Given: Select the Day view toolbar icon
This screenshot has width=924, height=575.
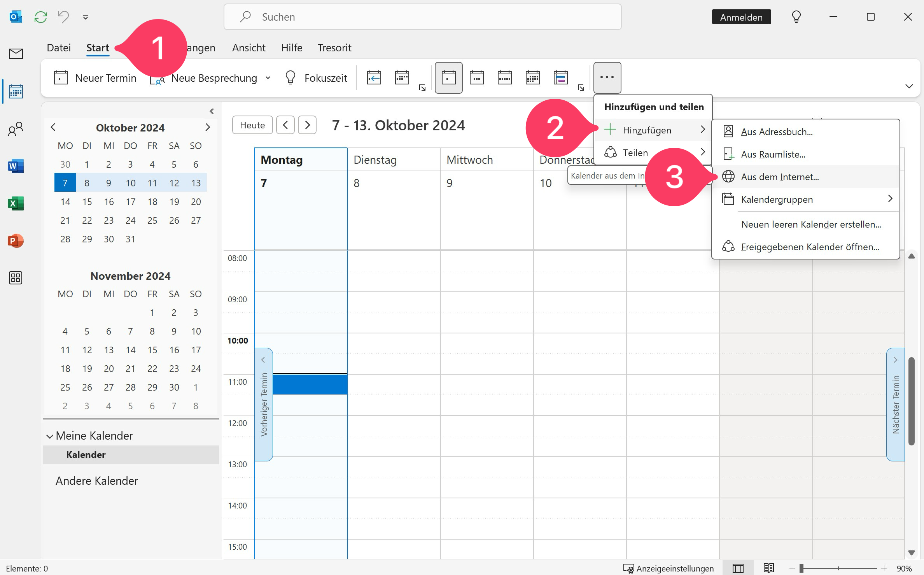Looking at the screenshot, I should pyautogui.click(x=448, y=78).
